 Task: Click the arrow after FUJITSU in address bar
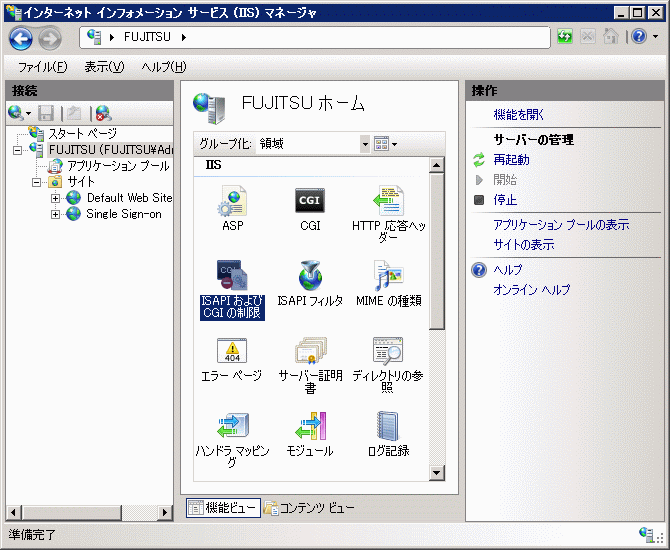coord(184,38)
